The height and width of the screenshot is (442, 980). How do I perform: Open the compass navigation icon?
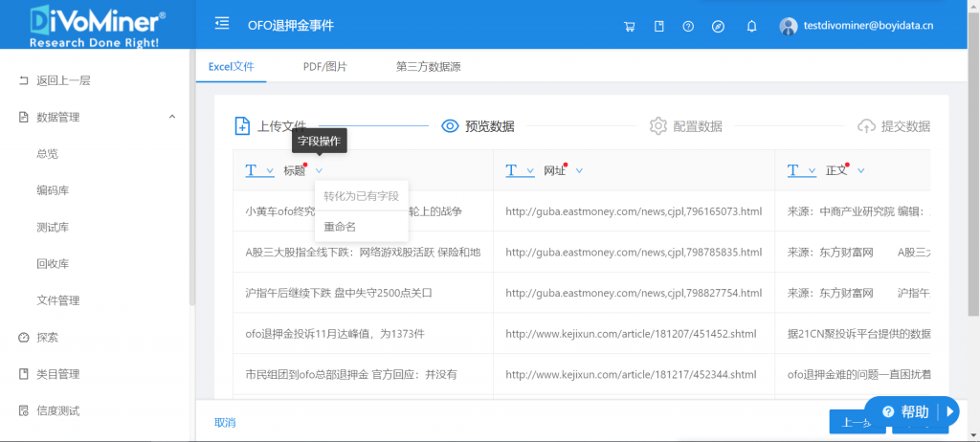coord(718,26)
